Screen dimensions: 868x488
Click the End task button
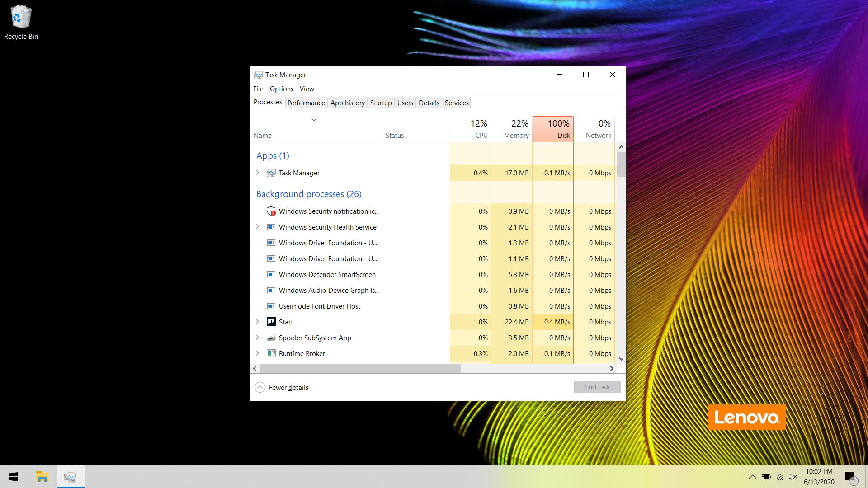pyautogui.click(x=597, y=387)
